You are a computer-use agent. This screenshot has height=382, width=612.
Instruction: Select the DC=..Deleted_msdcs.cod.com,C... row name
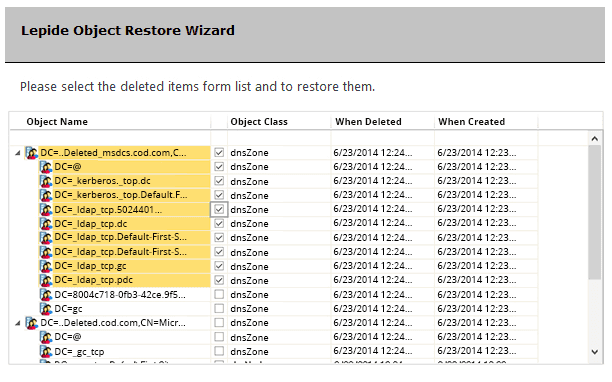pyautogui.click(x=113, y=153)
